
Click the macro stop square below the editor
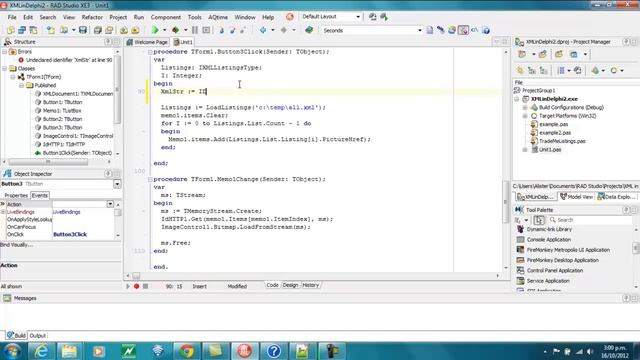[145, 287]
